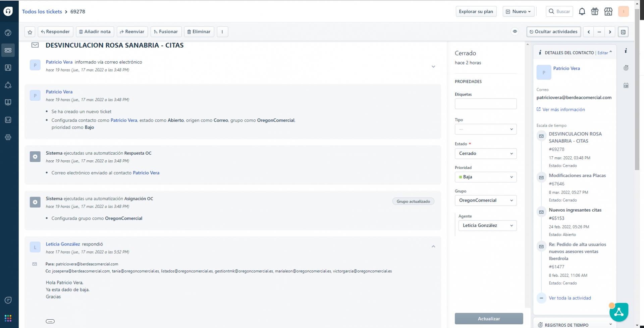Click the Añadir nota button
This screenshot has height=328, width=644.
coord(95,32)
